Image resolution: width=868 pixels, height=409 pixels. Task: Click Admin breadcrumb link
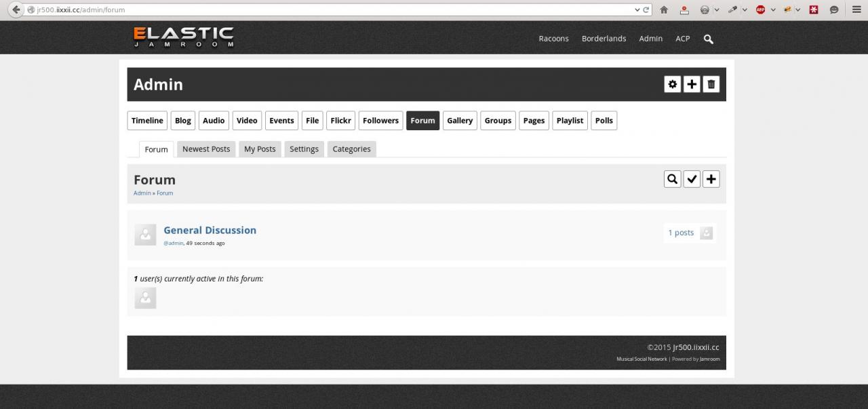tap(142, 193)
